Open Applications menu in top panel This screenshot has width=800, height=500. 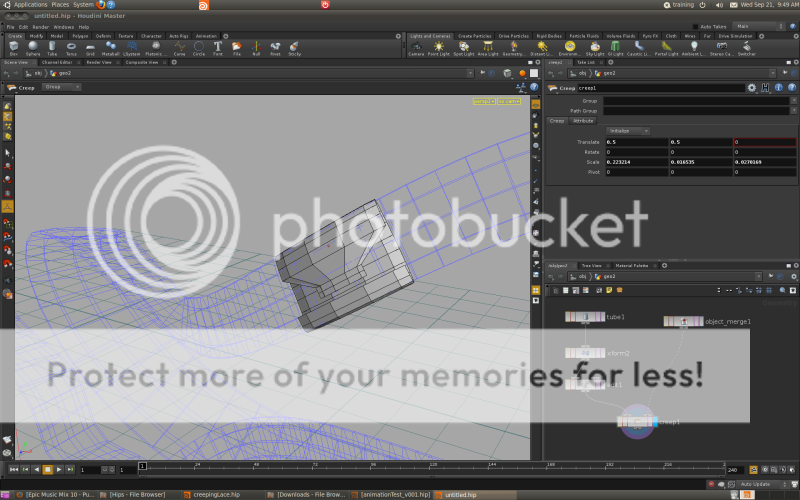click(30, 5)
